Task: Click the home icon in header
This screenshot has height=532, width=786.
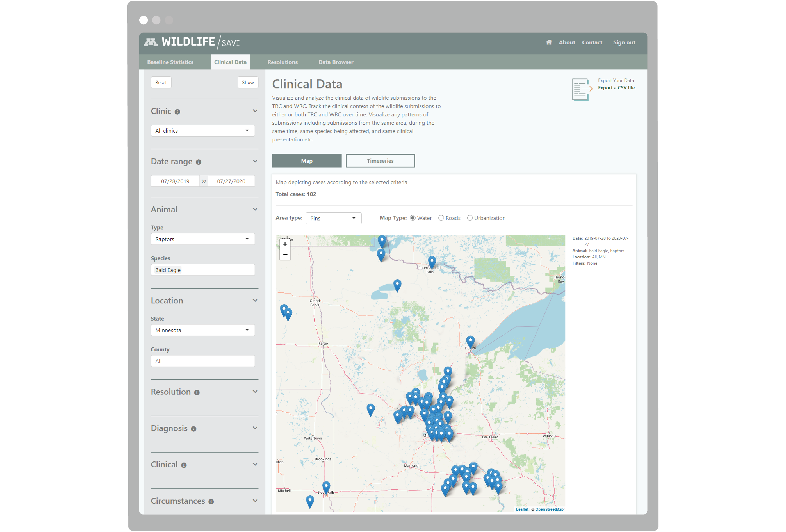Action: coord(549,42)
